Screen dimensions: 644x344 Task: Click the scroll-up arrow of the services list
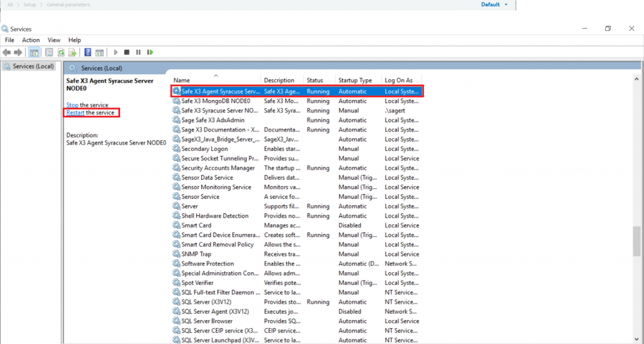click(x=636, y=79)
